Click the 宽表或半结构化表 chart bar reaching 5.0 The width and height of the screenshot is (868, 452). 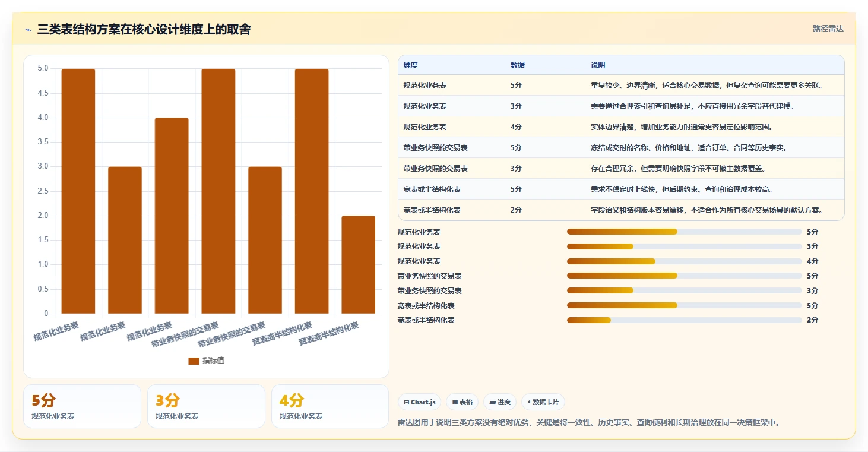pyautogui.click(x=312, y=191)
